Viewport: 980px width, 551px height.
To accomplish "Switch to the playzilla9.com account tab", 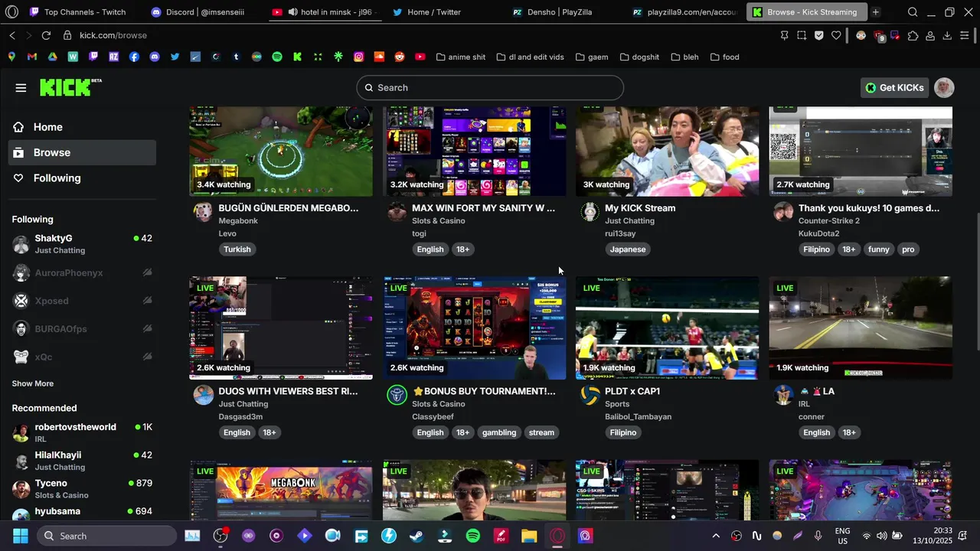I will (685, 11).
